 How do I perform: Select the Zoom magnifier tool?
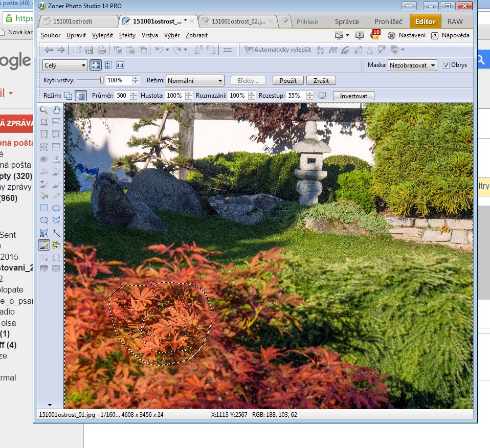coord(44,110)
